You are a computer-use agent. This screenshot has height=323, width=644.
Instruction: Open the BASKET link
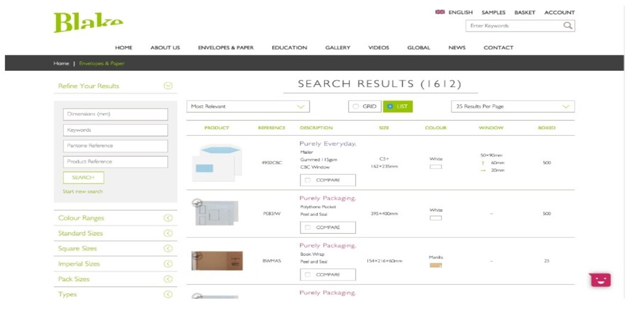coord(525,13)
